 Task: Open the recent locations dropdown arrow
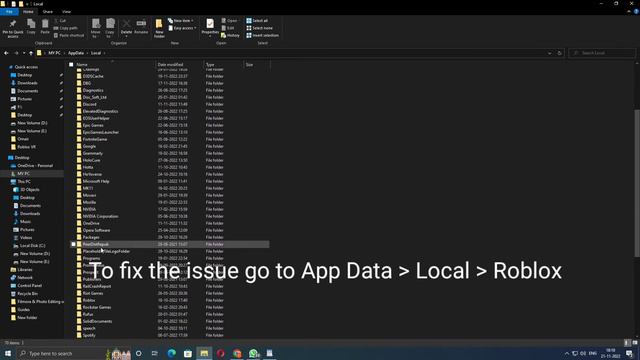pos(24,53)
